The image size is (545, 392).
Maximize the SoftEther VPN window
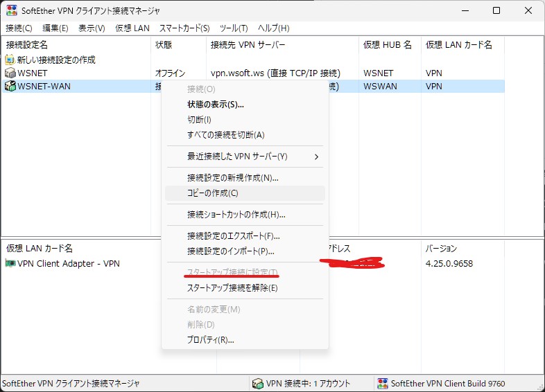click(x=496, y=10)
